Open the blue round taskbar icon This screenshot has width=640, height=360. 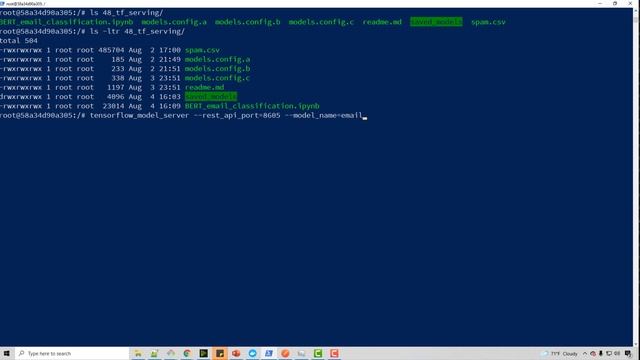point(252,353)
